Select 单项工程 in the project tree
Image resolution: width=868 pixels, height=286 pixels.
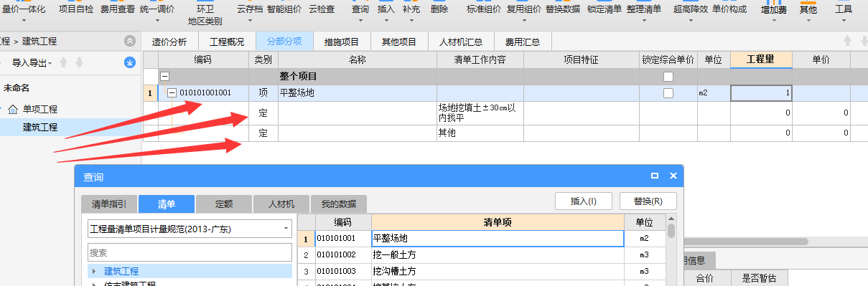[39, 110]
